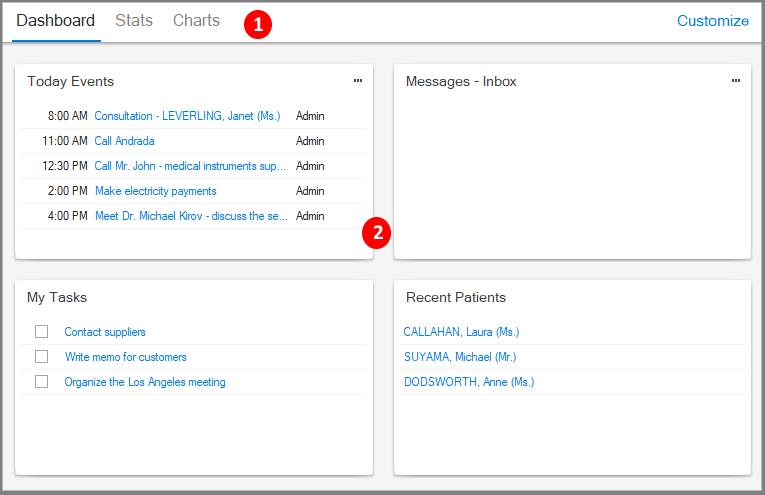The width and height of the screenshot is (765, 495).
Task: Click the Customize link
Action: [x=712, y=21]
